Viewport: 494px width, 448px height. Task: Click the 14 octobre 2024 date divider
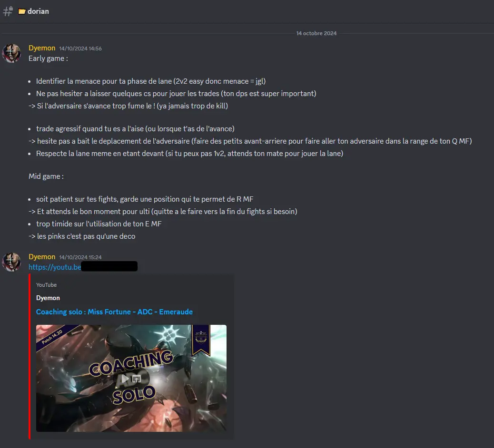click(316, 33)
